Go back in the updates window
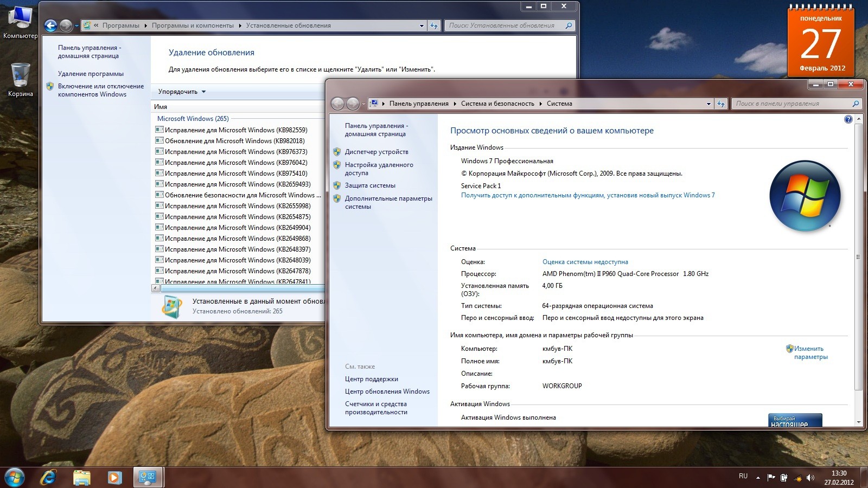 50,25
